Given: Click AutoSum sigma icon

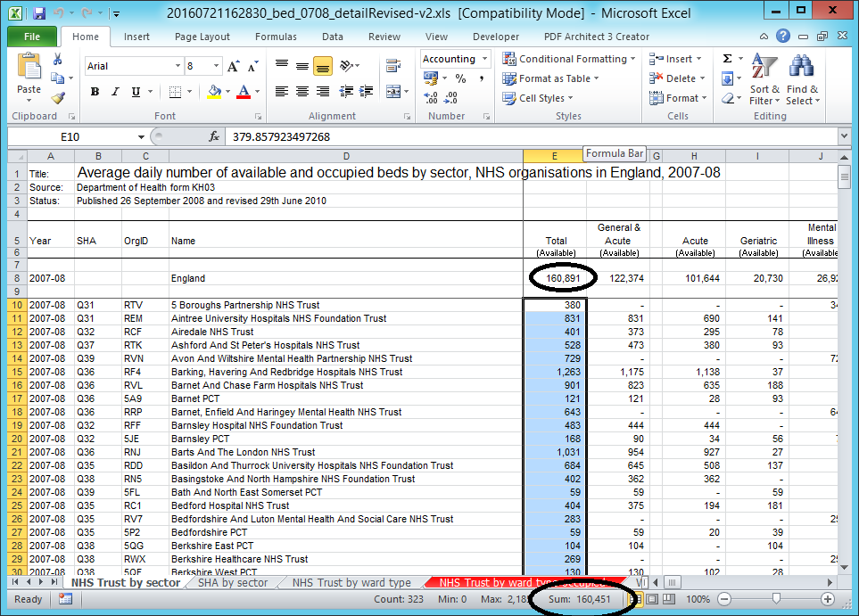Looking at the screenshot, I should tap(728, 59).
